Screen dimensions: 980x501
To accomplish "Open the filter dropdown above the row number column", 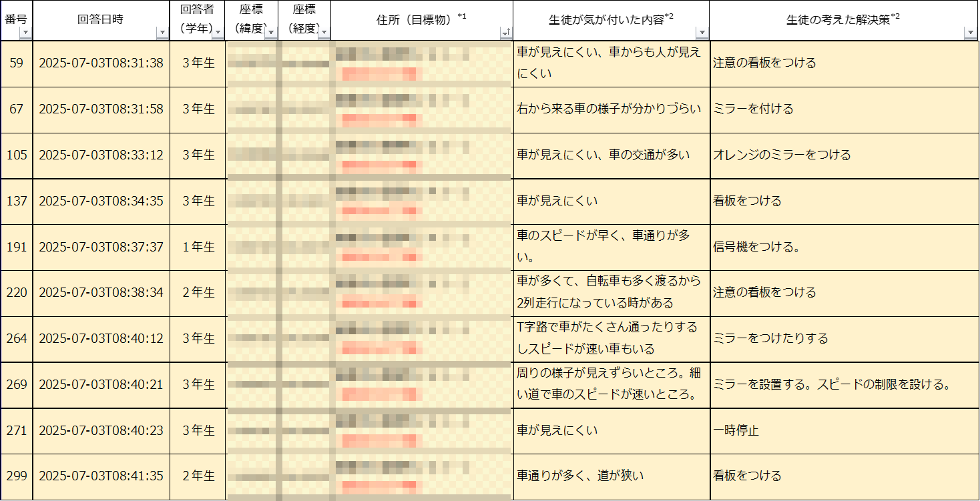I will 25,33.
